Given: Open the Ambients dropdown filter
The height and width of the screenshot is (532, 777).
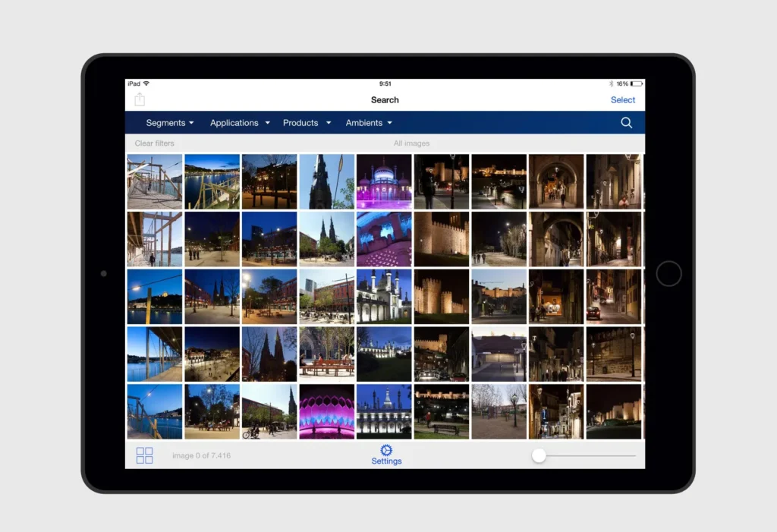Looking at the screenshot, I should (x=369, y=123).
